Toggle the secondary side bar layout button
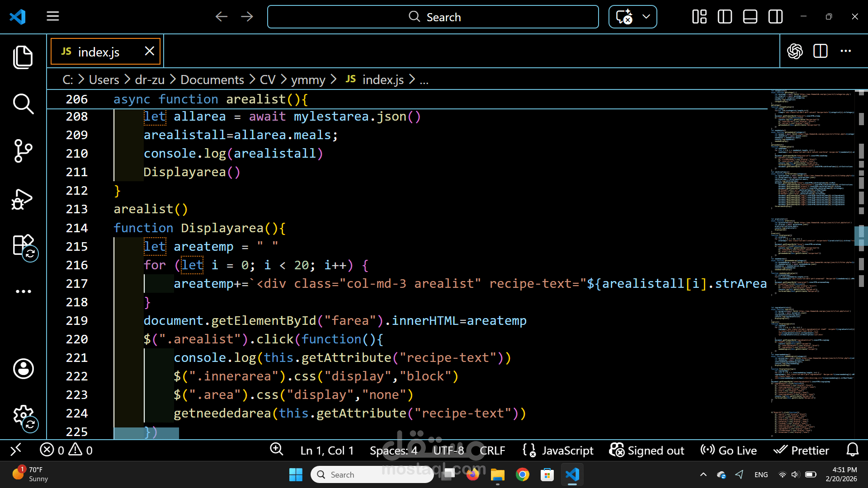Screen dimensions: 868x488 (x=775, y=17)
